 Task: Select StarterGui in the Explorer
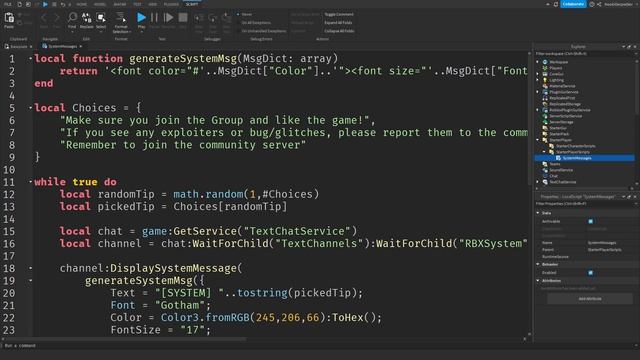pyautogui.click(x=558, y=128)
